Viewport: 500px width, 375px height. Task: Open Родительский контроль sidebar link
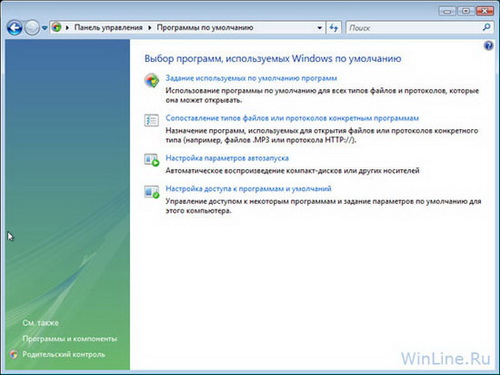tap(64, 354)
